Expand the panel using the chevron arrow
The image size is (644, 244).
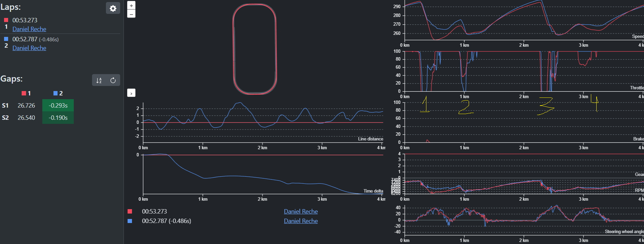[131, 93]
